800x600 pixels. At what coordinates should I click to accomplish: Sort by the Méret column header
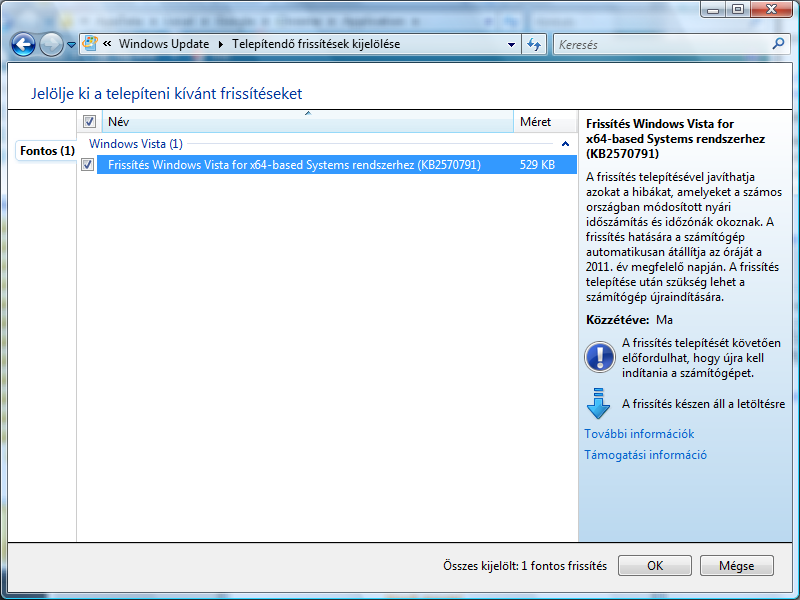(545, 121)
